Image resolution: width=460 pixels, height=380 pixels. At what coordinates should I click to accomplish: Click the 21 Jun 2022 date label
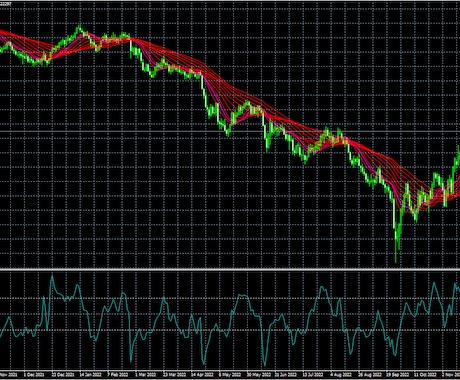286,374
